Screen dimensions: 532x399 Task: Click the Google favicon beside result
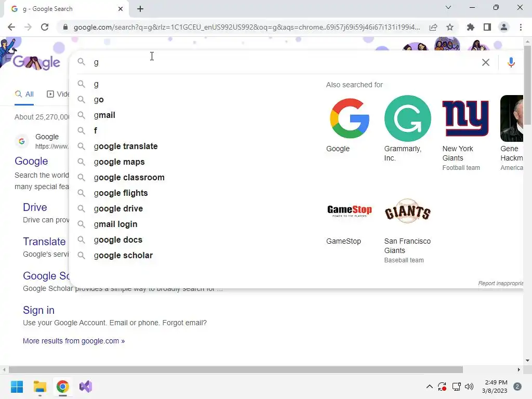[x=22, y=141]
